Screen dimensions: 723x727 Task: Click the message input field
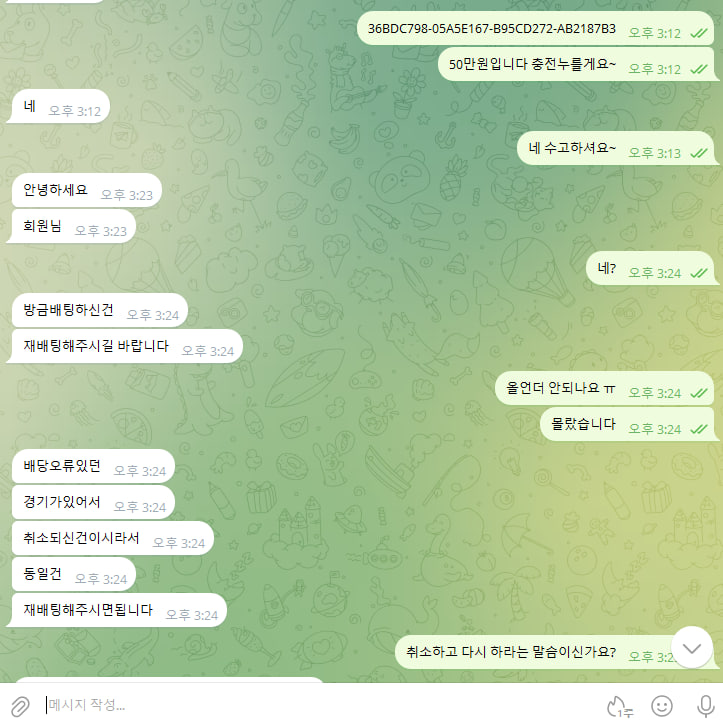[x=320, y=705]
